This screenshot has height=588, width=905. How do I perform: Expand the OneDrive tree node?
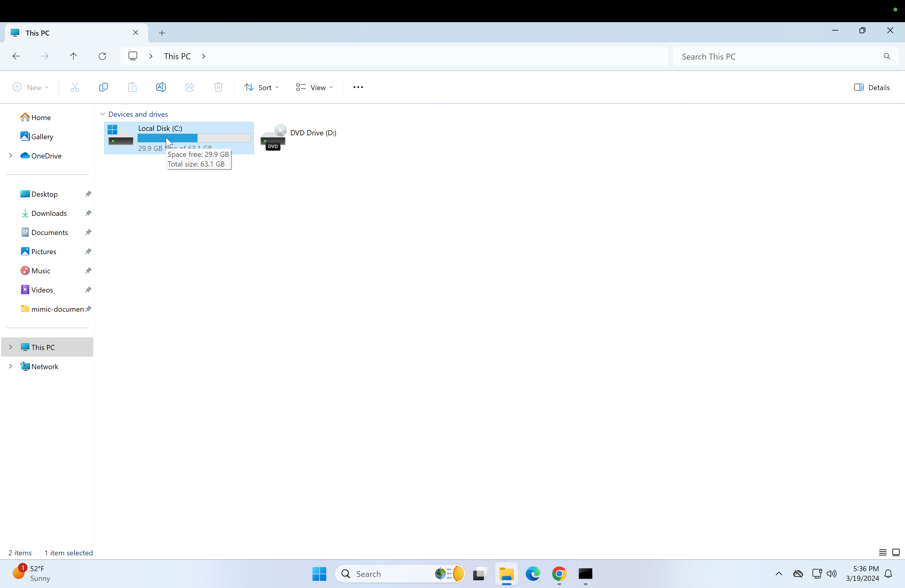click(11, 156)
